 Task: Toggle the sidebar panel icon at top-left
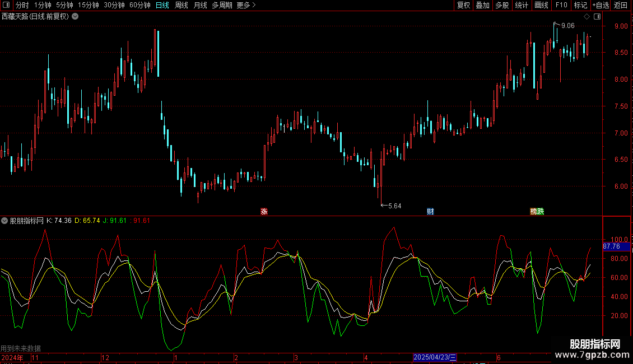(6, 5)
